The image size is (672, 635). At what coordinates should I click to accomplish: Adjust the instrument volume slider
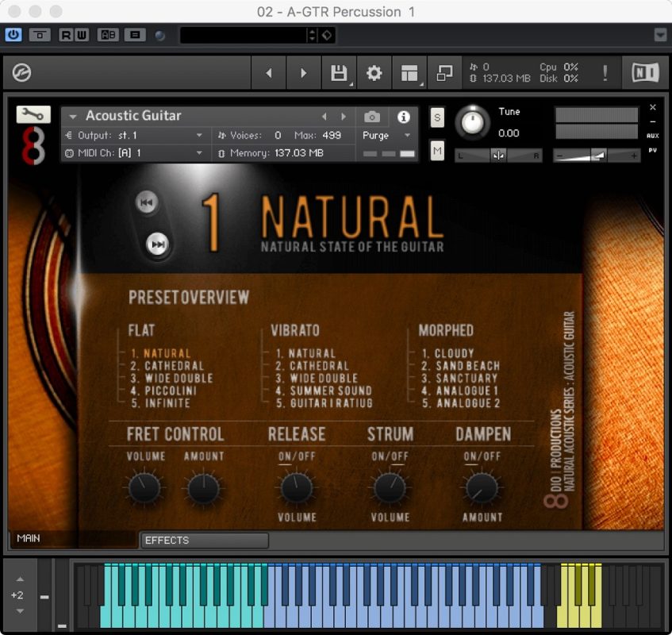pyautogui.click(x=597, y=156)
